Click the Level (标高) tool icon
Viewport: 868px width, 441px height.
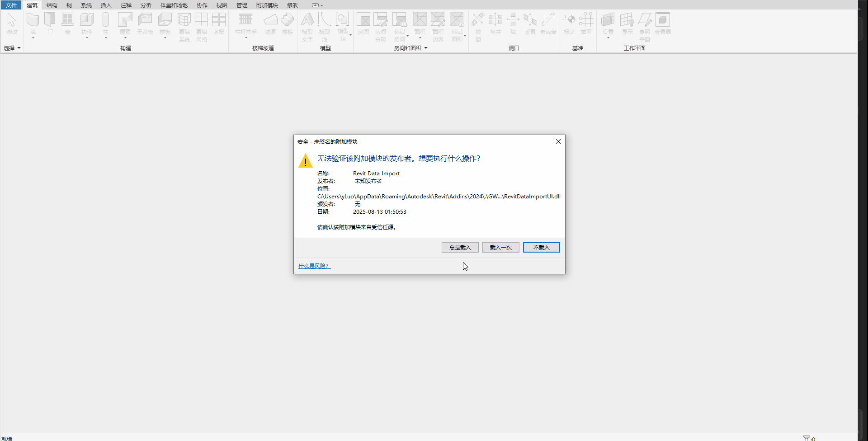569,20
